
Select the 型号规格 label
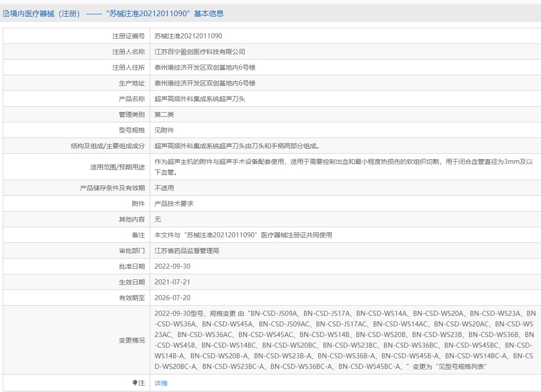pos(132,130)
